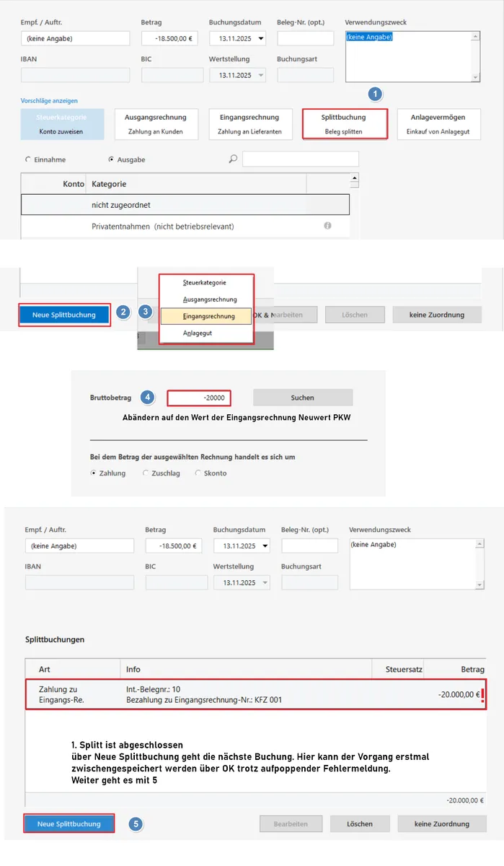Click blue step marker number 1
504x866 pixels.
click(x=375, y=94)
